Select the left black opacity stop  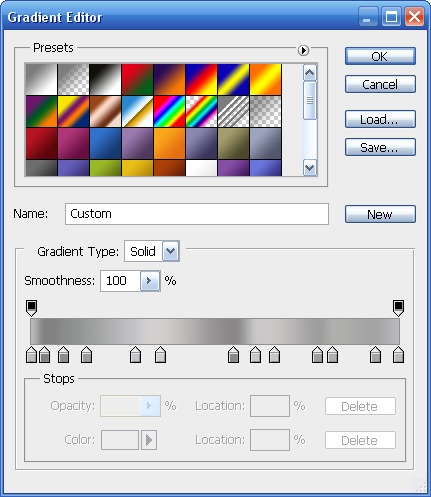coord(31,308)
